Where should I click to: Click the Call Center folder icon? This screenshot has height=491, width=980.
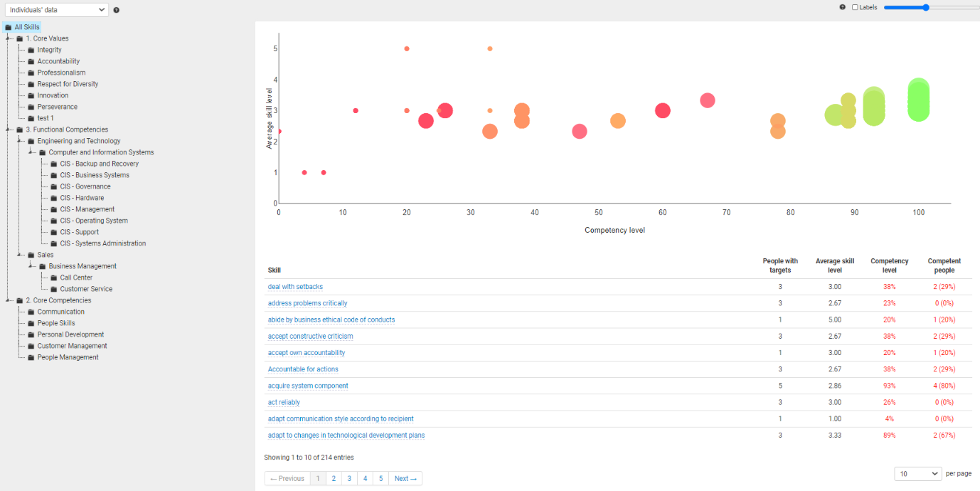pos(54,278)
